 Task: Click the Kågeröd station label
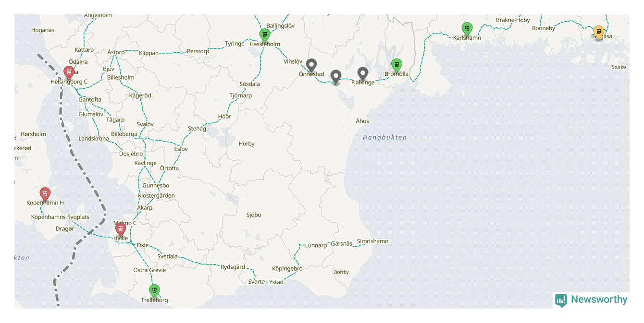tap(140, 95)
